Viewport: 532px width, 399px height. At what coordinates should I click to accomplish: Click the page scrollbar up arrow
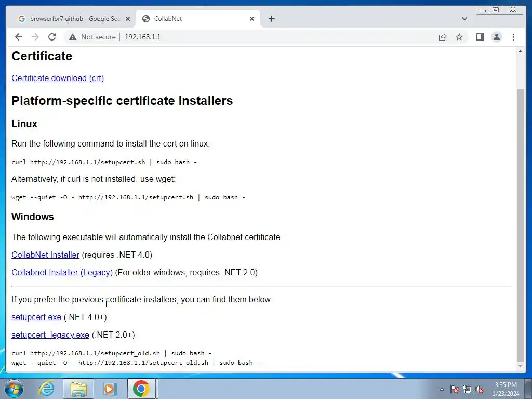click(520, 51)
